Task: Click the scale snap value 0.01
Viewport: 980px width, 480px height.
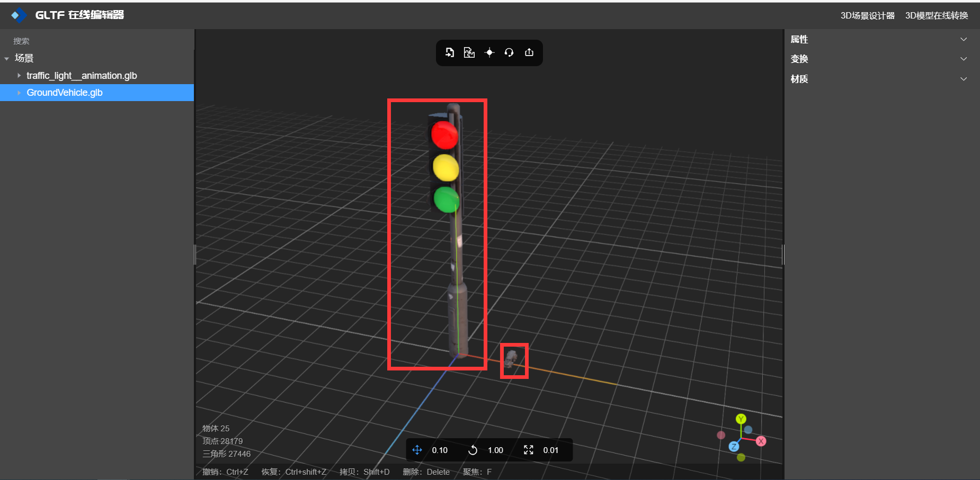Action: coord(551,450)
